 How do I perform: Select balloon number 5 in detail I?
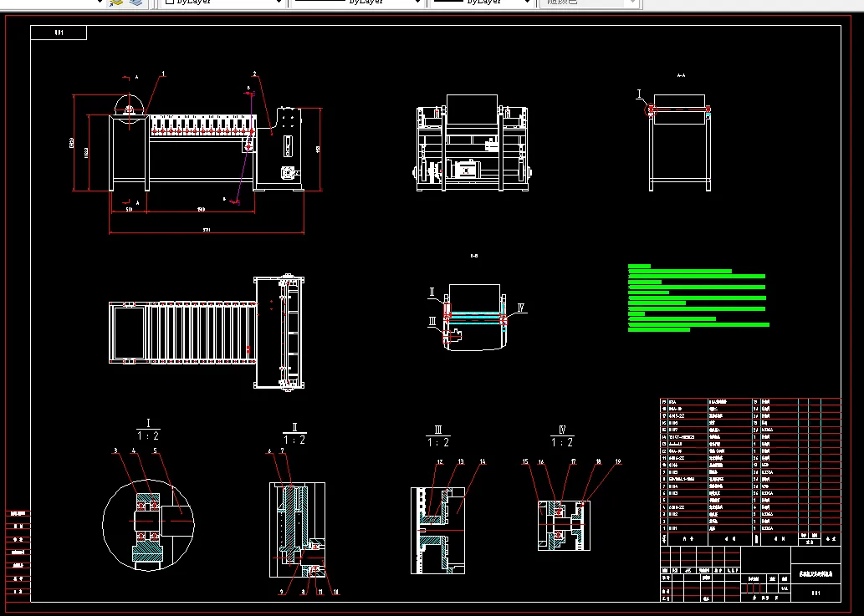coord(155,451)
